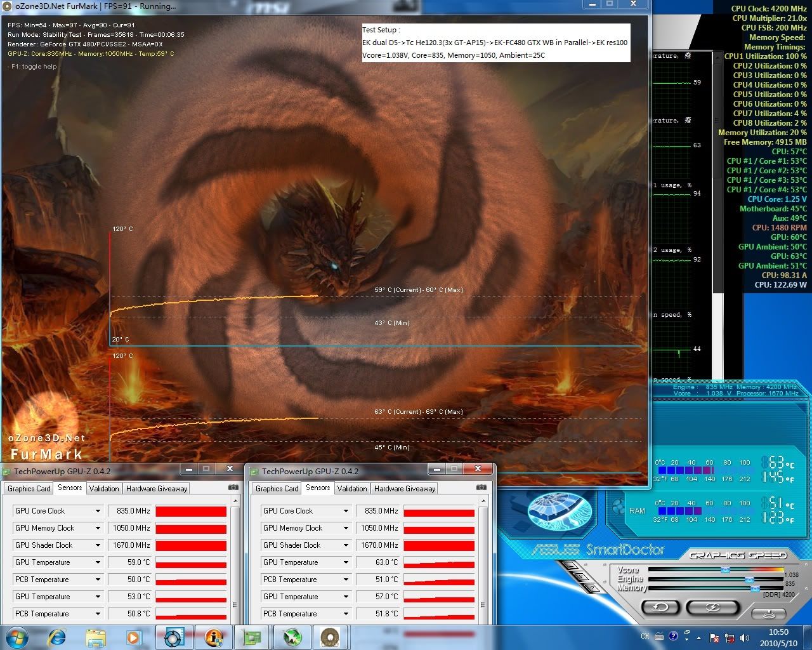Click the on-screen keyboard icon in the language bar
This screenshot has width=812, height=650.
660,636
